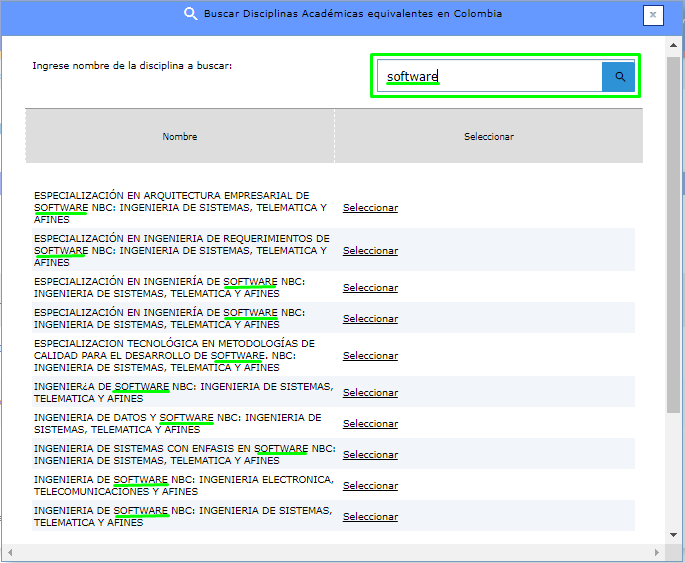
Task: Select the last Ingeniería de Software Sistemas row
Action: click(370, 517)
